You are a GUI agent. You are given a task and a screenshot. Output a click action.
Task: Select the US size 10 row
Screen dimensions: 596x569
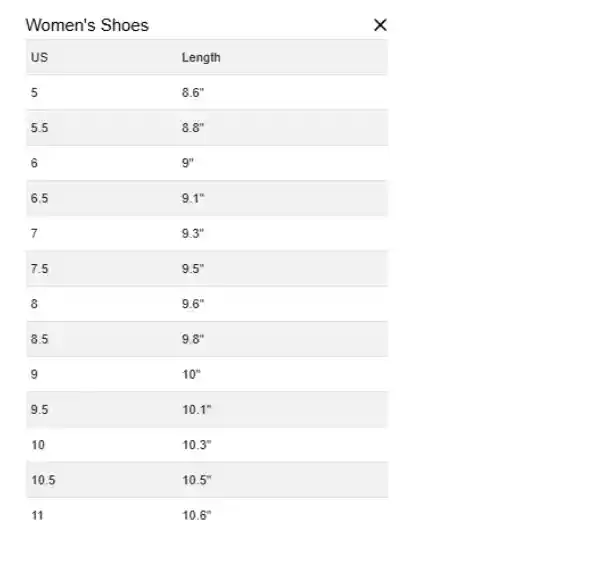pyautogui.click(x=207, y=445)
